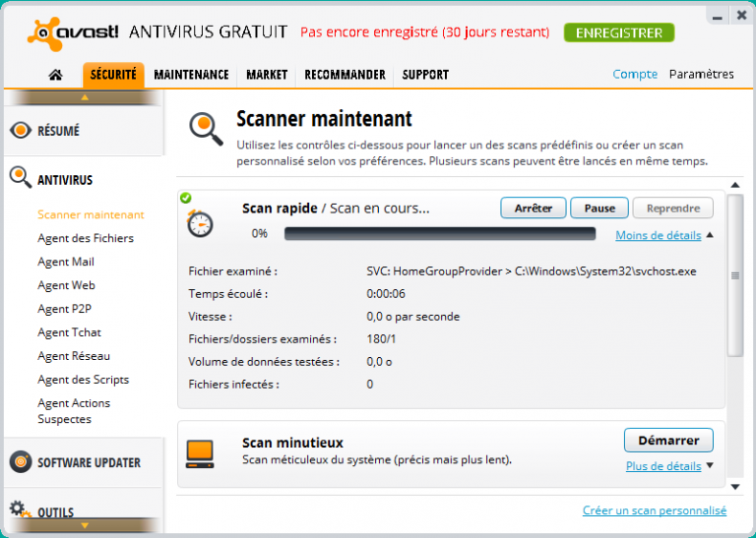756x538 pixels.
Task: Open the Compte link
Action: point(635,74)
